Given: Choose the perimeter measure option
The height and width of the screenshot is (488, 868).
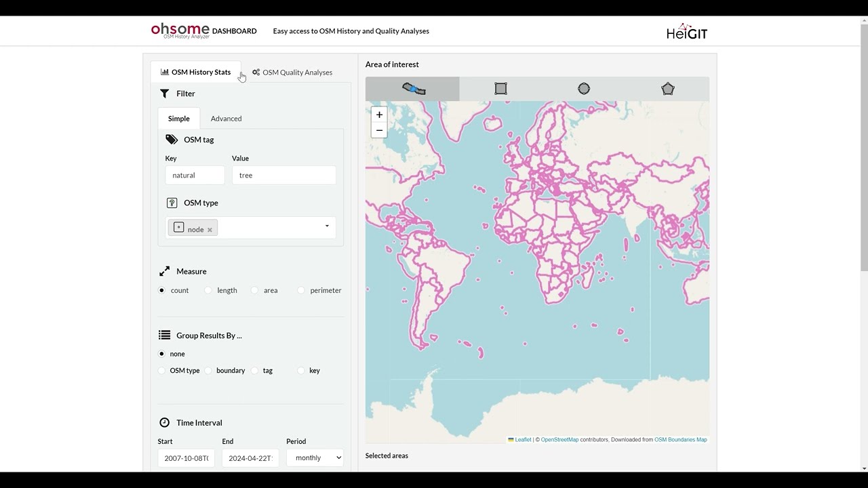Looking at the screenshot, I should pos(301,290).
